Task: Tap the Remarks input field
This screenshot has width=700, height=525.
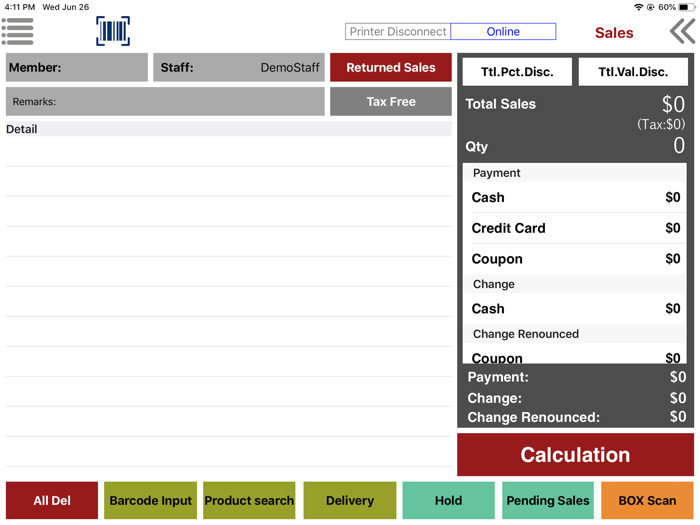Action: [x=165, y=101]
